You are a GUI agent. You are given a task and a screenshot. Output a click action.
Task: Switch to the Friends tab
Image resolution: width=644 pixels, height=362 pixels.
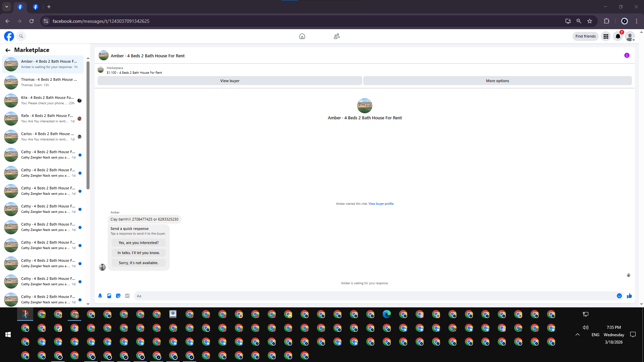coord(337,36)
